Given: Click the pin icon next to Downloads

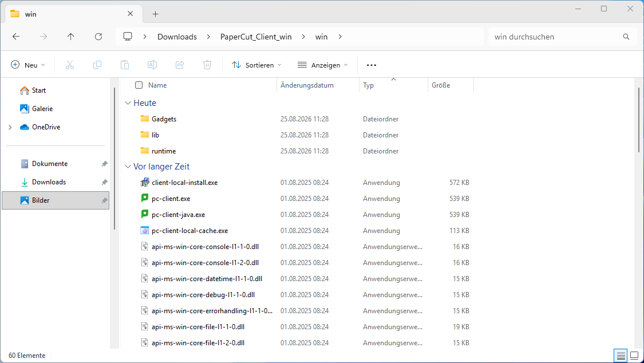Looking at the screenshot, I should [x=104, y=182].
